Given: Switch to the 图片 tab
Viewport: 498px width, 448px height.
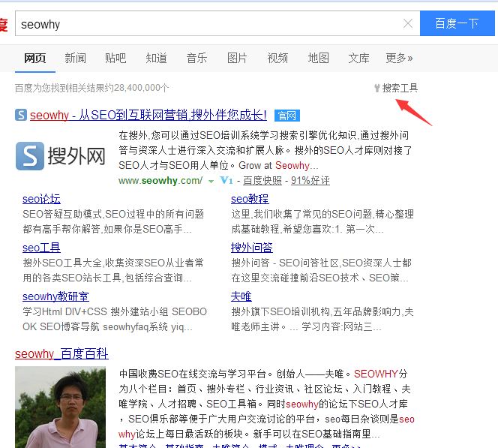Looking at the screenshot, I should coord(237,58).
